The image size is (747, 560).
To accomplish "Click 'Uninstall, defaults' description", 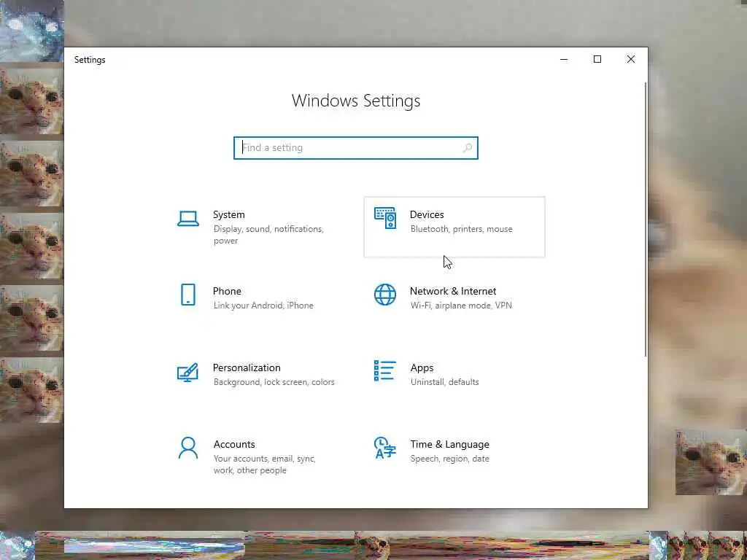I will tap(444, 382).
